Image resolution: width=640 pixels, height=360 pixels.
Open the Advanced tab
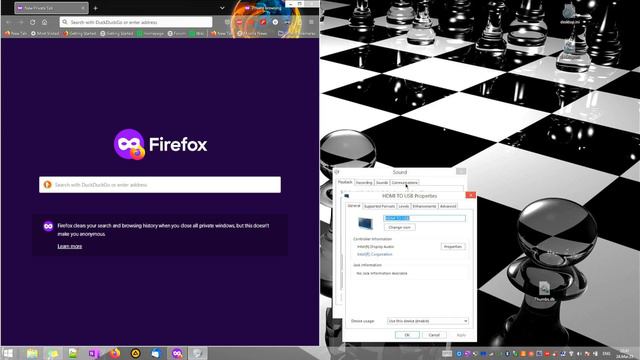point(448,206)
